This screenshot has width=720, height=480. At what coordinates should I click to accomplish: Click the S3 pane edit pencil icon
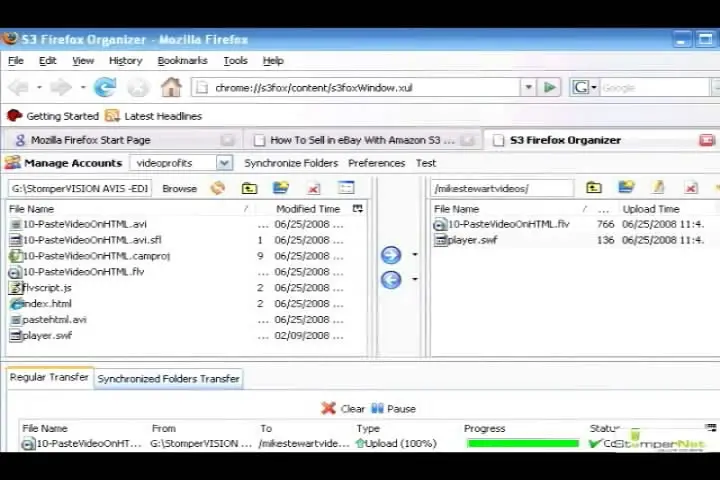coord(658,187)
